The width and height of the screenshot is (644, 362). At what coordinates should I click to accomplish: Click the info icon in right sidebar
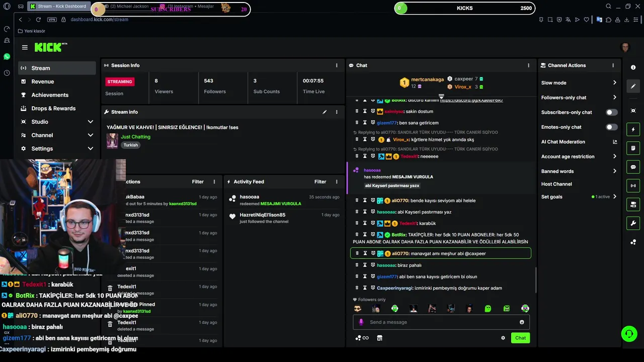pos(633,67)
